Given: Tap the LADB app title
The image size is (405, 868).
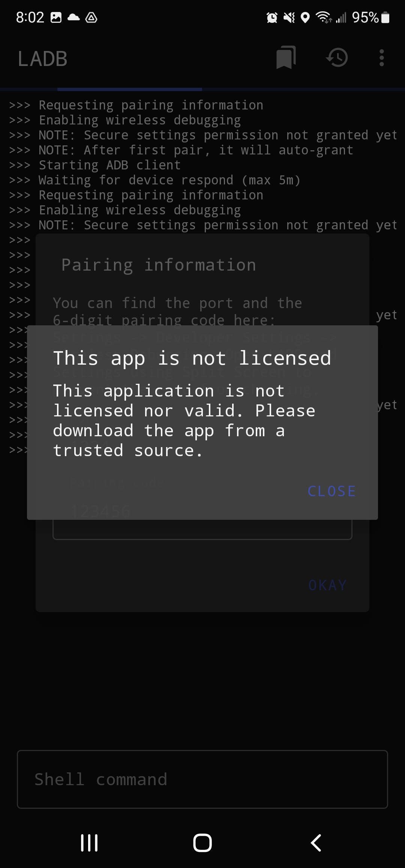Looking at the screenshot, I should (42, 59).
